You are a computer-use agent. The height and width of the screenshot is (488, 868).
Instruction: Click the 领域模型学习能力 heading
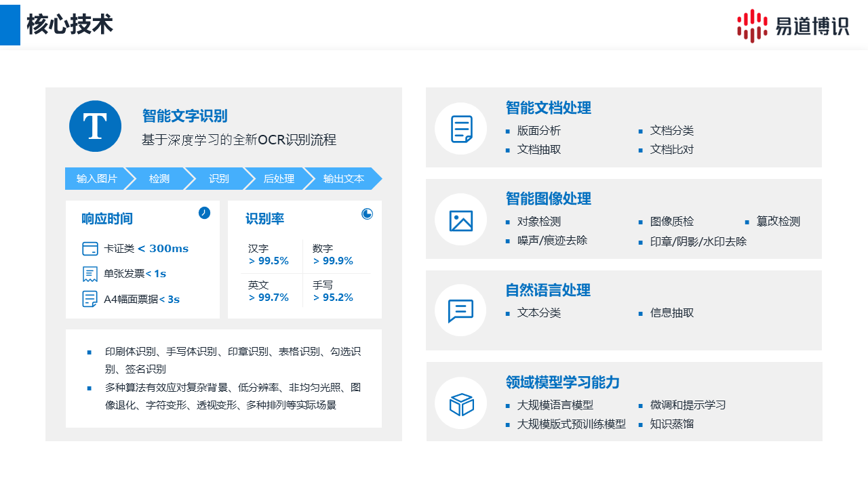562,382
